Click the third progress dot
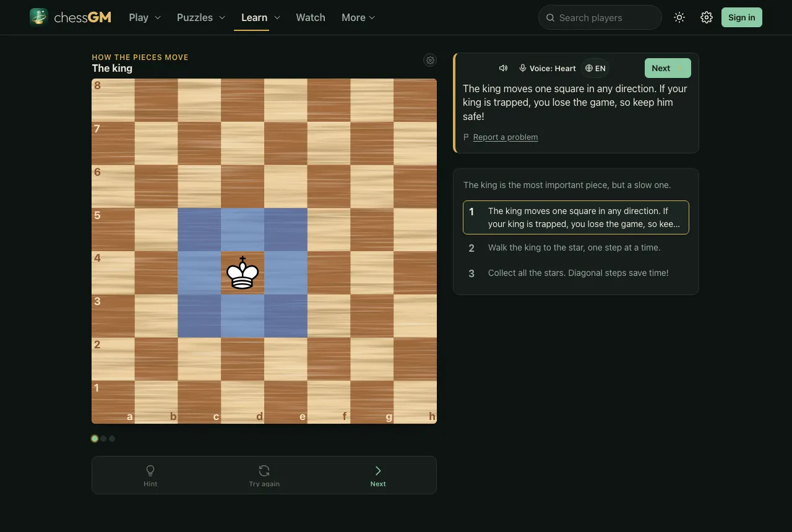 click(112, 439)
